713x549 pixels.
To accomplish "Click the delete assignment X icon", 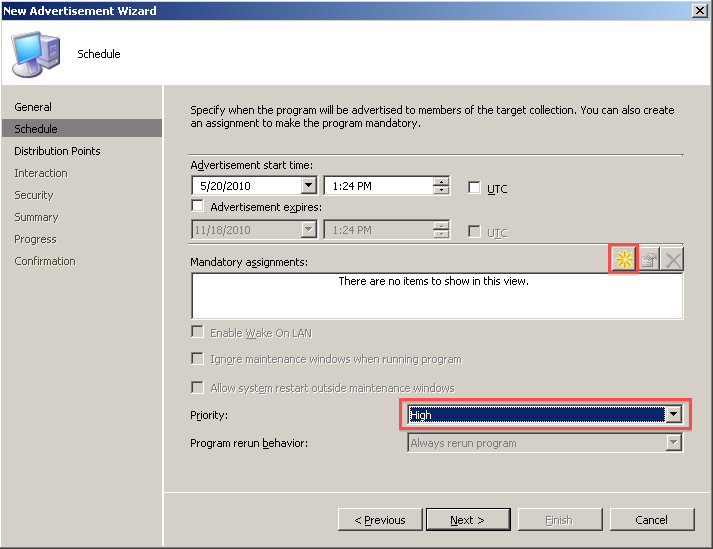I will point(673,260).
